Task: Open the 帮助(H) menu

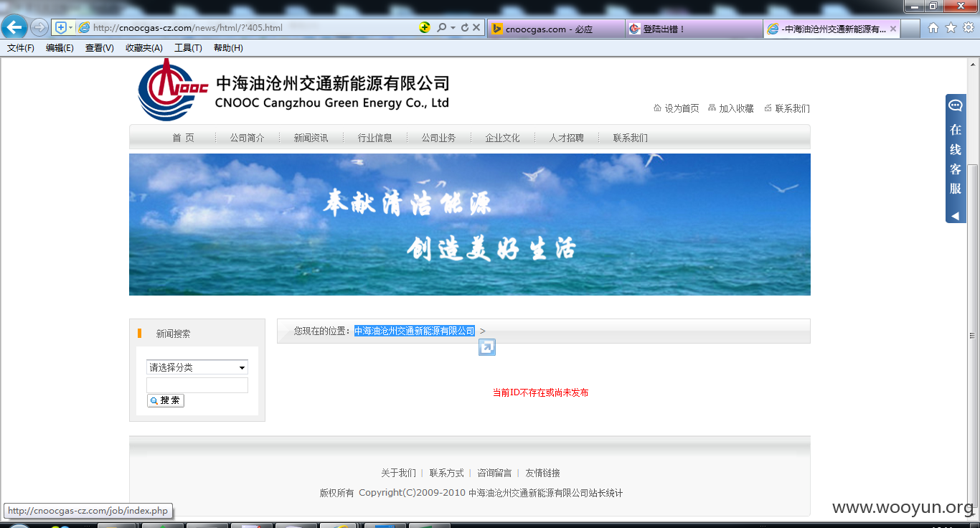Action: (228, 48)
